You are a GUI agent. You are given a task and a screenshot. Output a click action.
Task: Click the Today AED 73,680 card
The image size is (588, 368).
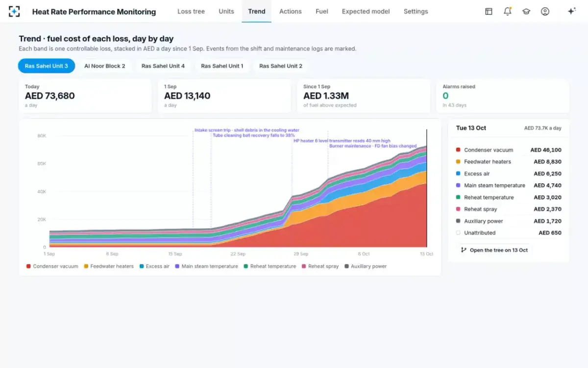[85, 96]
